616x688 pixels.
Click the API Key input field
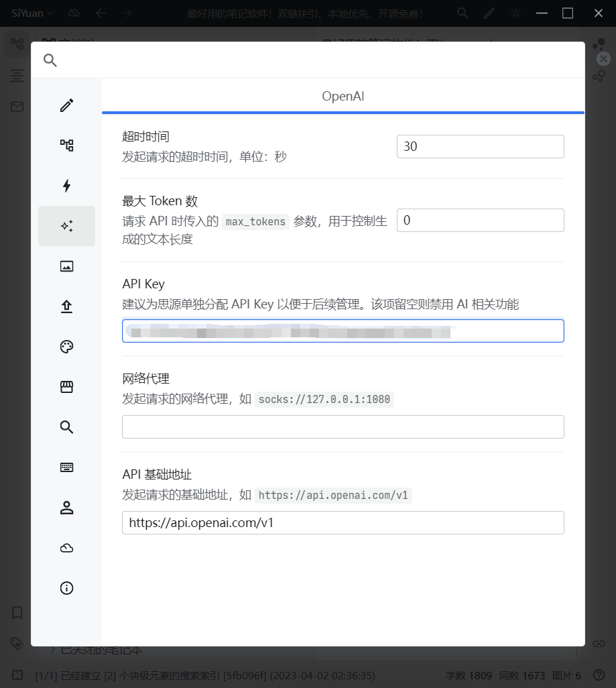pos(343,331)
